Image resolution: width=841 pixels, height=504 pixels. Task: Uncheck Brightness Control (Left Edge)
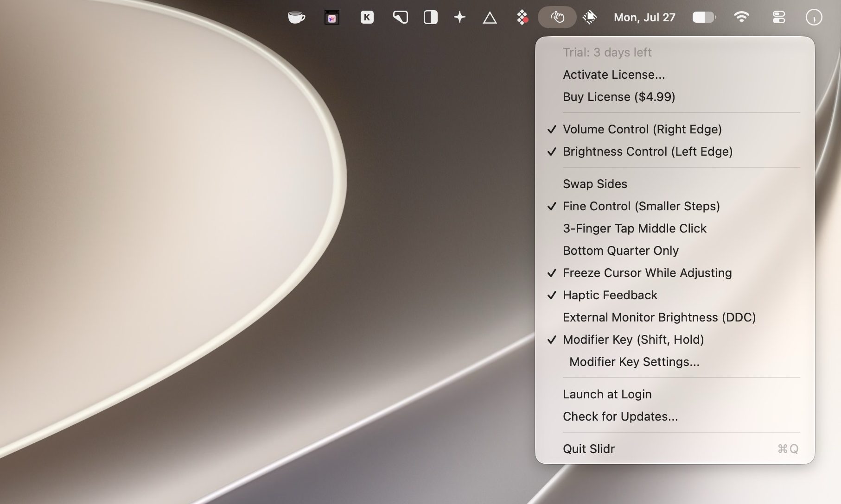(675, 151)
